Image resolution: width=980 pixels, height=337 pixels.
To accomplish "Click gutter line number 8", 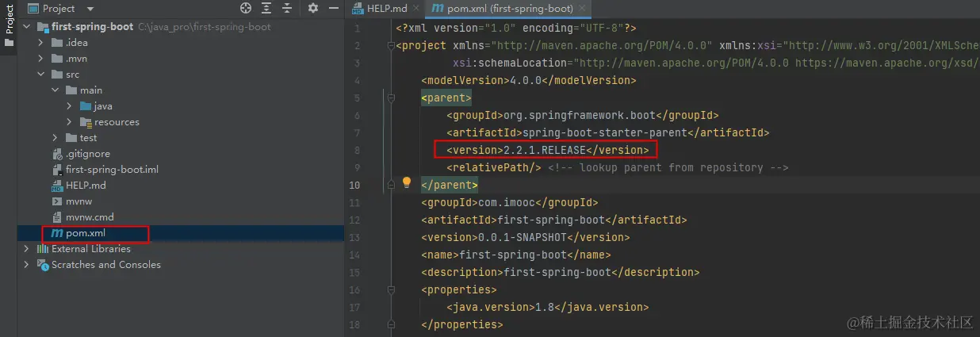I will click(x=358, y=150).
